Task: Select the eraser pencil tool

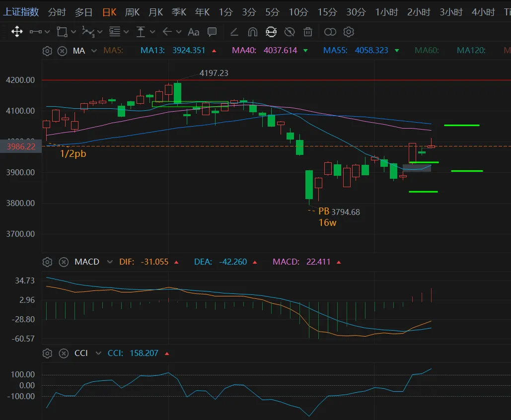Action: pos(234,32)
